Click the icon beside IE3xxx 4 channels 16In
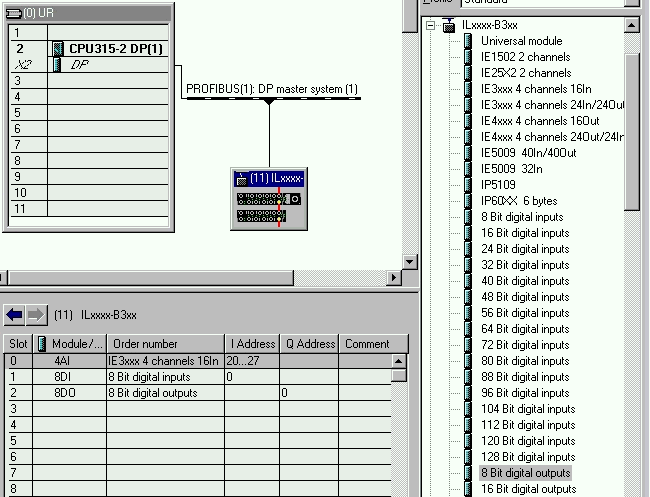The width and height of the screenshot is (650, 497). click(x=468, y=89)
